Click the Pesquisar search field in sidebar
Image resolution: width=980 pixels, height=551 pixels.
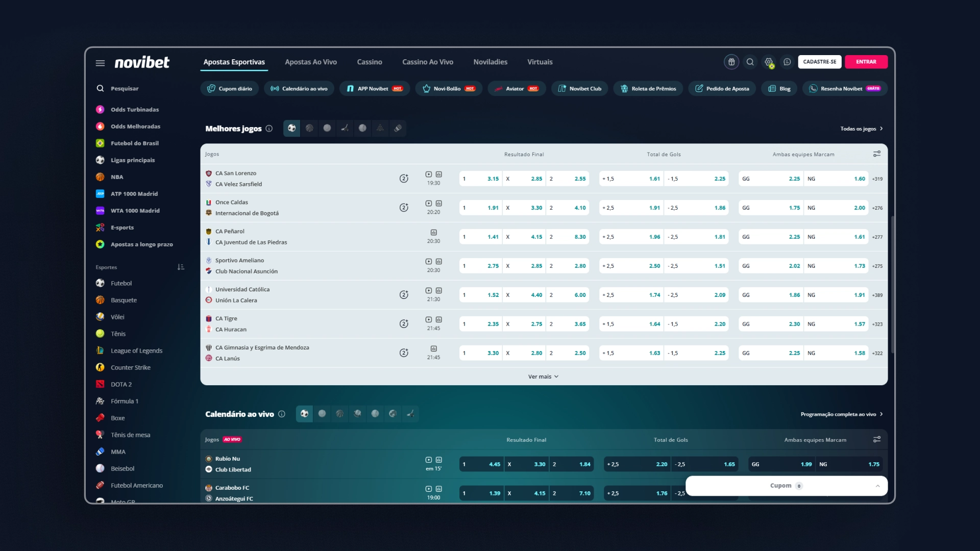(x=125, y=88)
